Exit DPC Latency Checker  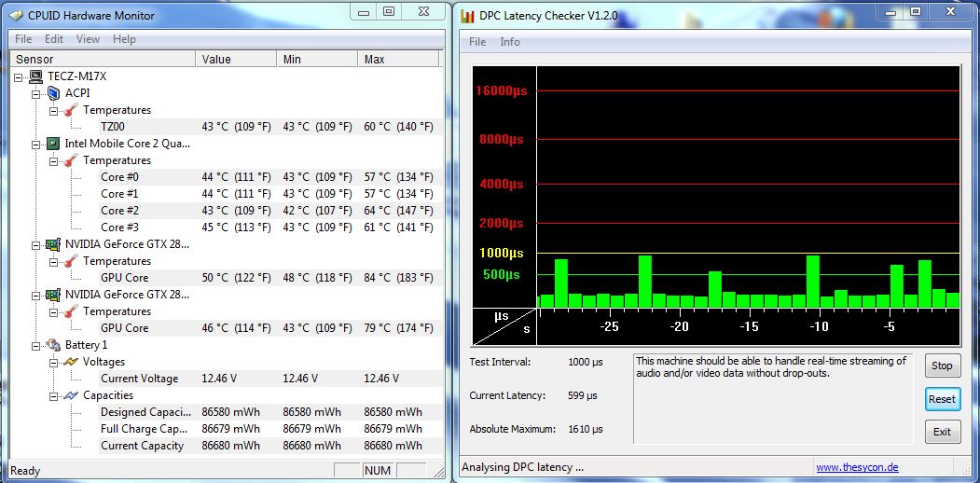(942, 432)
